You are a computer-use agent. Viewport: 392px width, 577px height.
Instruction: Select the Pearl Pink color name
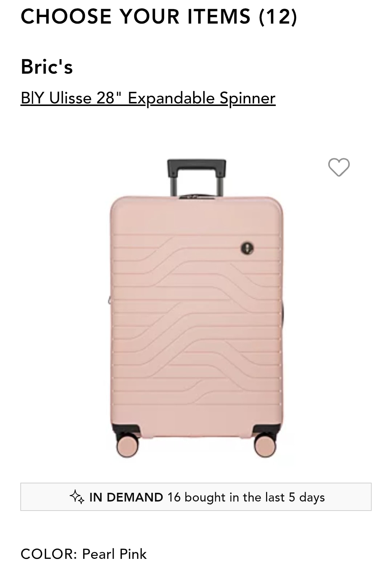tap(114, 554)
